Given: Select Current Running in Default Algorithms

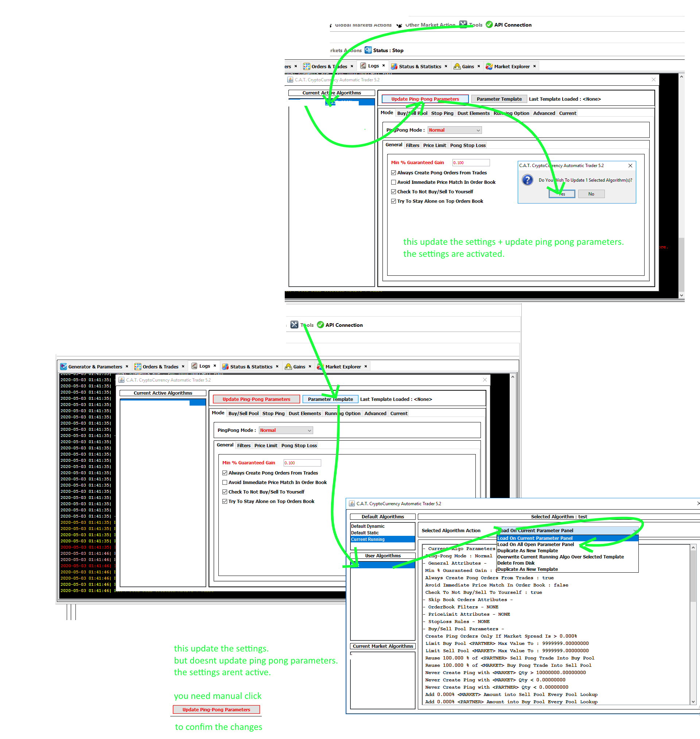Looking at the screenshot, I should [382, 539].
